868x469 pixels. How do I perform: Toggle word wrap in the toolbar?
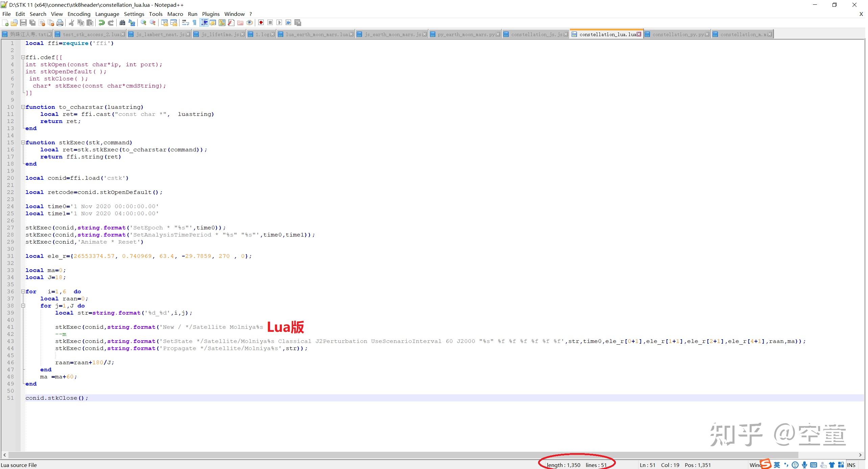(x=185, y=23)
